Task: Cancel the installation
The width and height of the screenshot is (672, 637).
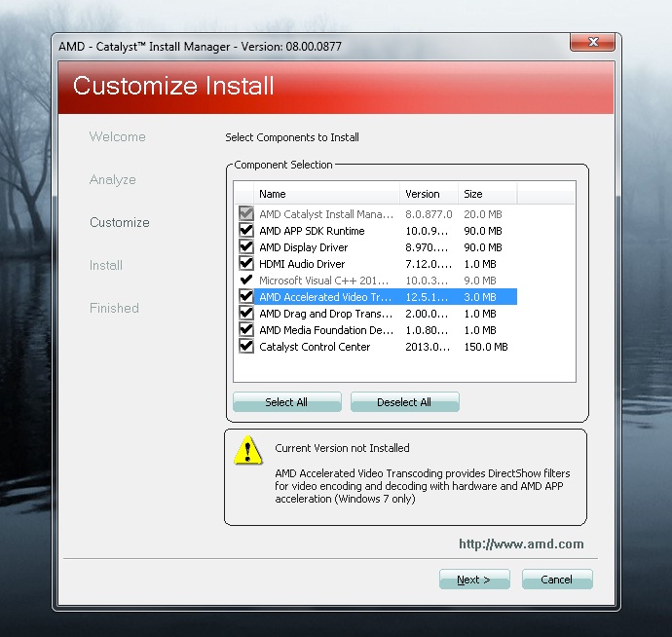Action: 557,580
